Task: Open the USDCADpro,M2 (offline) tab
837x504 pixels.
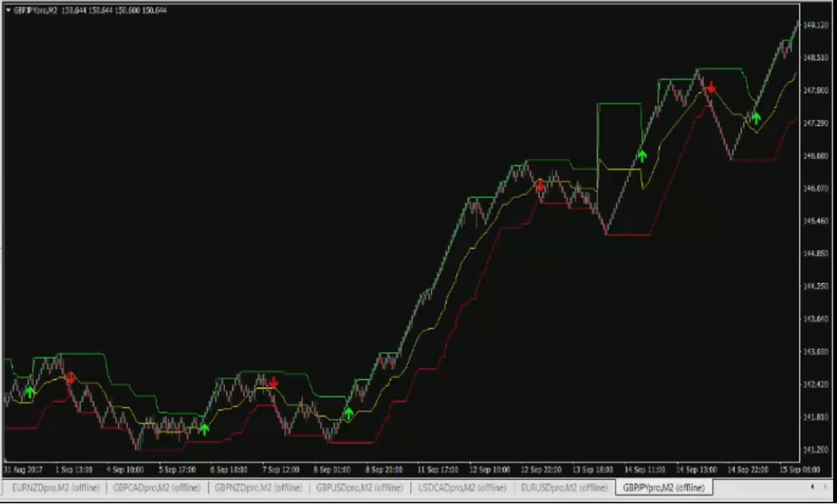Action: pos(461,487)
